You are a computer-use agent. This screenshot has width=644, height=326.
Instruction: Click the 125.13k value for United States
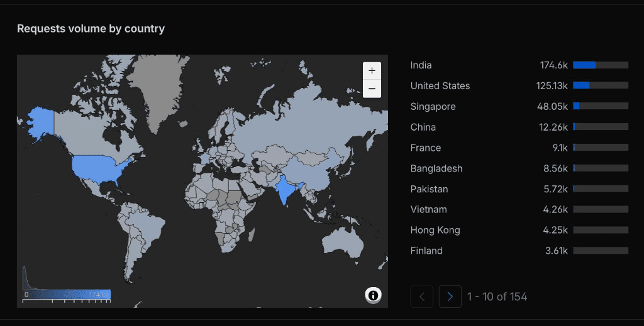552,85
